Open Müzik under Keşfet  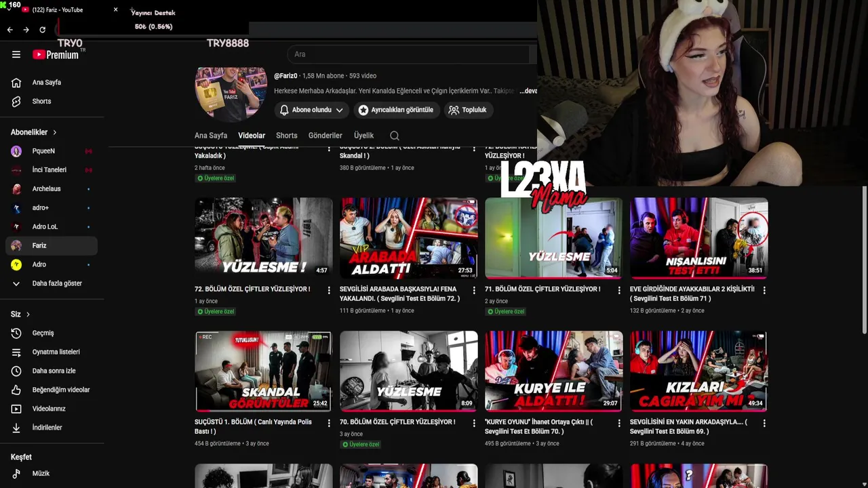click(x=52, y=474)
